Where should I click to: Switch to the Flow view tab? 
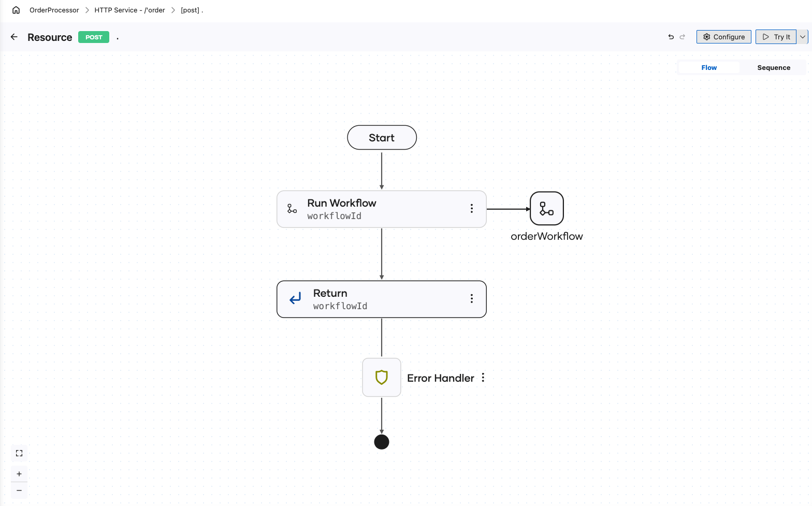[709, 67]
